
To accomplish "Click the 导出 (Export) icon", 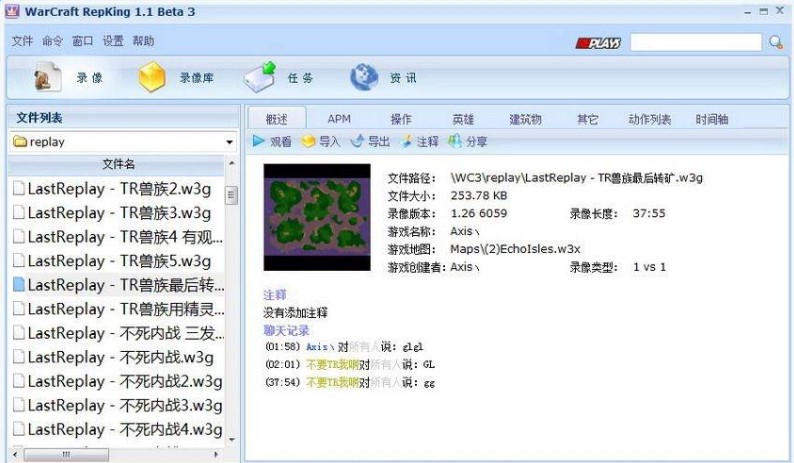I will click(x=358, y=142).
